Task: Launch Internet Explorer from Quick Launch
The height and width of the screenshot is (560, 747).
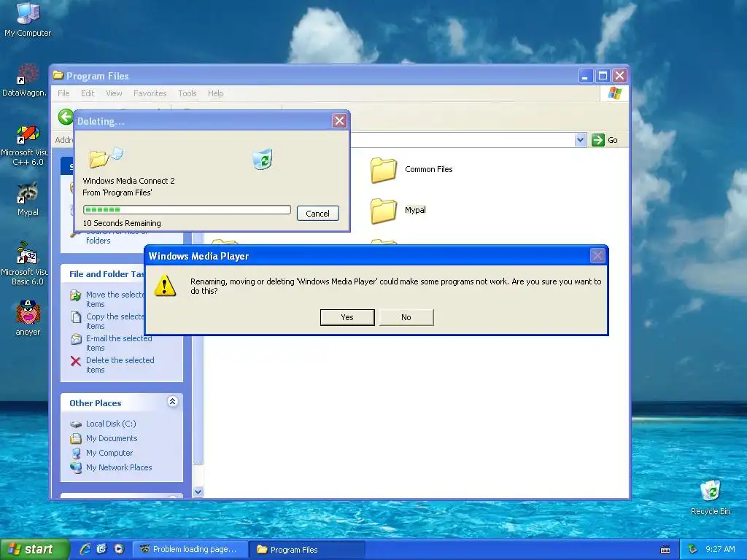Action: tap(85, 549)
